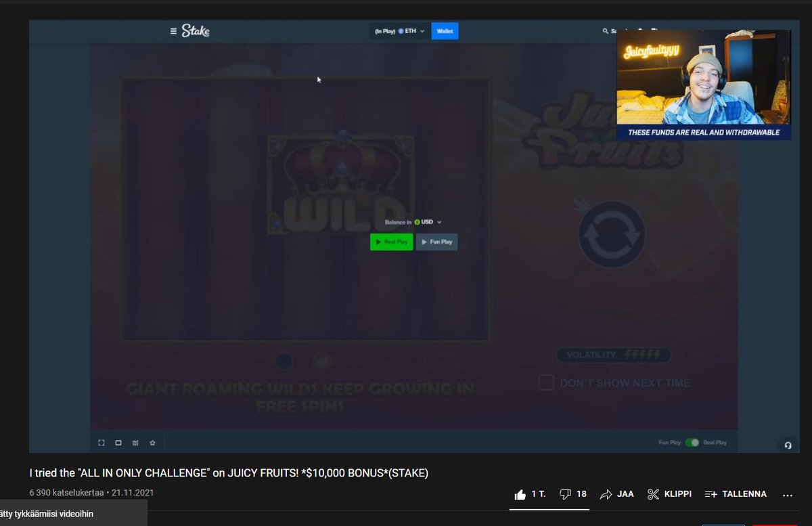Toggle the Fun Play / Real Play switch
The width and height of the screenshot is (812, 526).
[x=692, y=443]
